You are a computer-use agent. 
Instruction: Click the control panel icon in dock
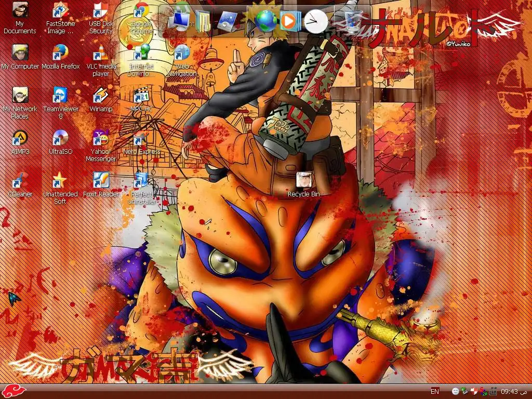pos(229,21)
